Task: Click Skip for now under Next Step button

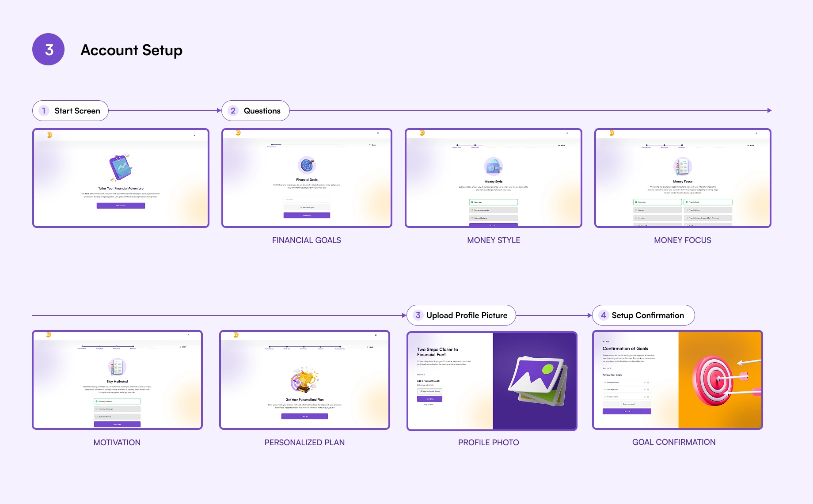Action: click(429, 405)
